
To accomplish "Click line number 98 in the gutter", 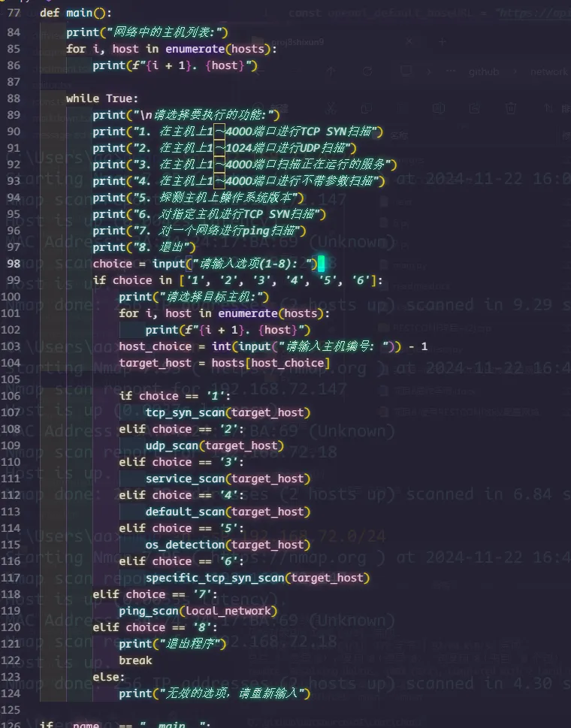I will [x=14, y=263].
